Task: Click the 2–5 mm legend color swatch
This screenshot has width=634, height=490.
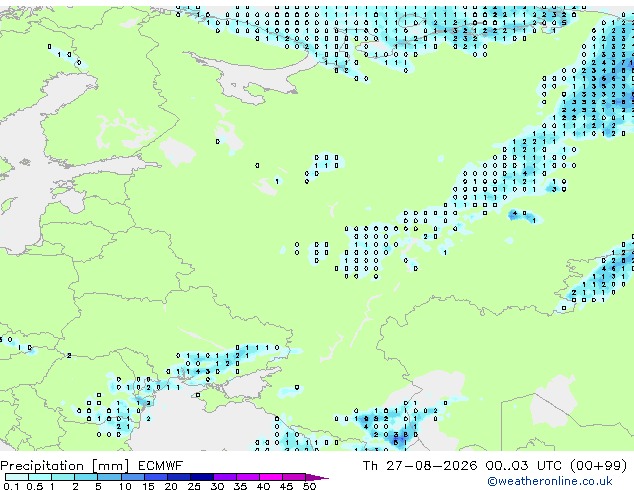Action: [86, 477]
